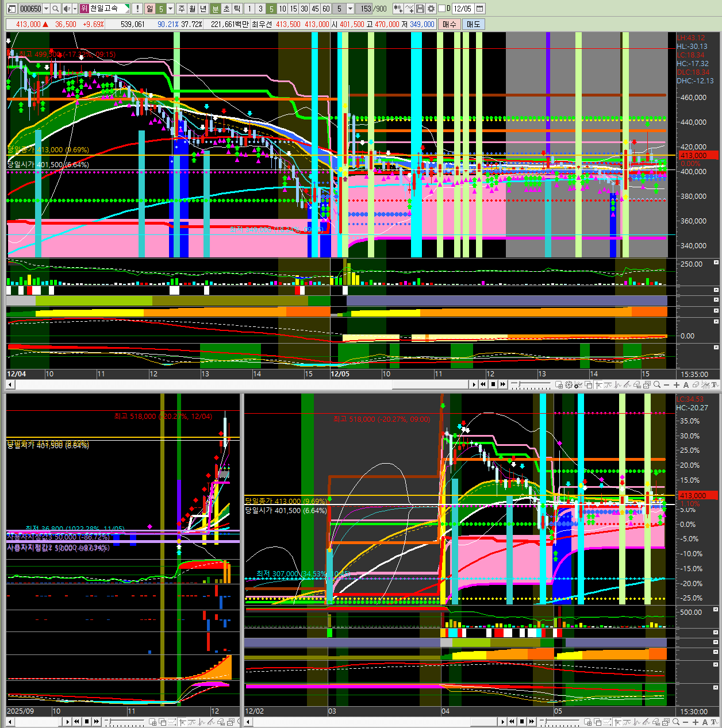
Task: Select the 년 (yearly) period tab
Action: click(203, 9)
